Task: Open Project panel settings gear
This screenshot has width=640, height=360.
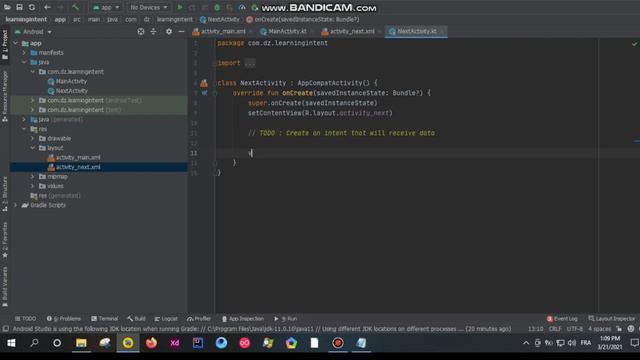Action: pyautogui.click(x=169, y=31)
